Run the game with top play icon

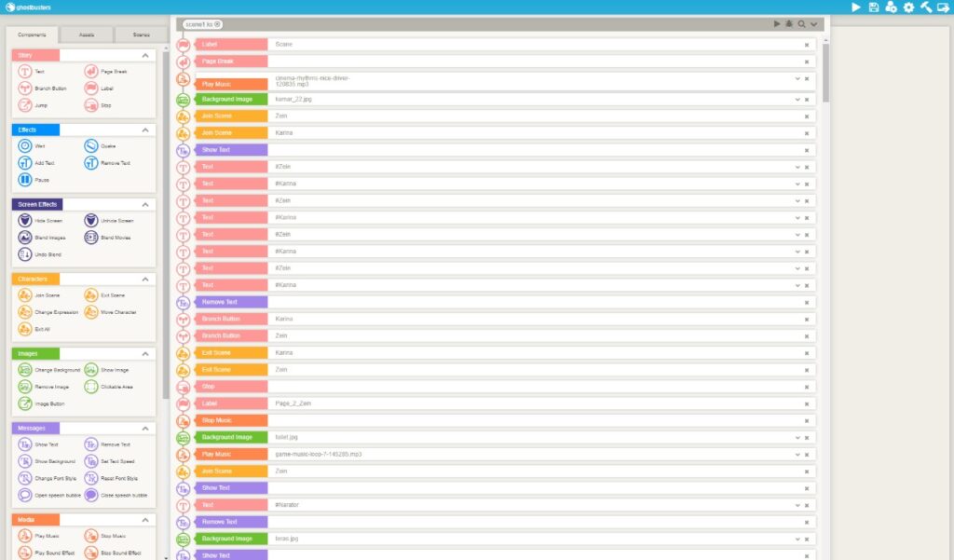coord(855,7)
